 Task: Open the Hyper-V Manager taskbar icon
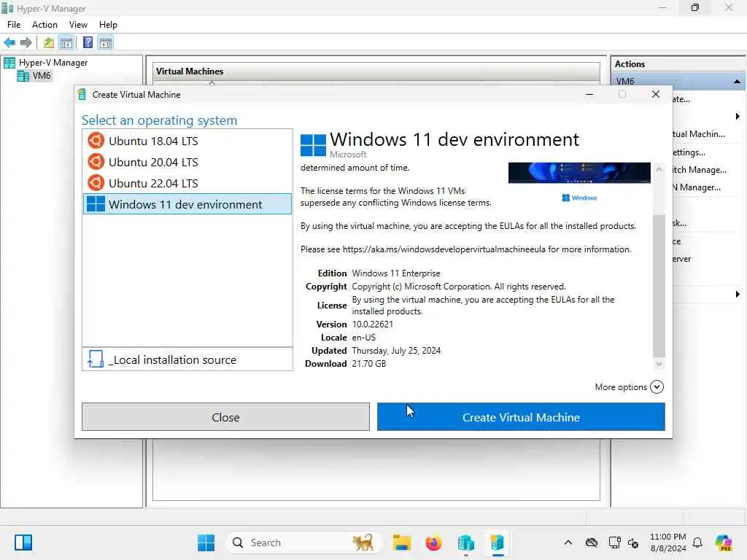coord(466,542)
